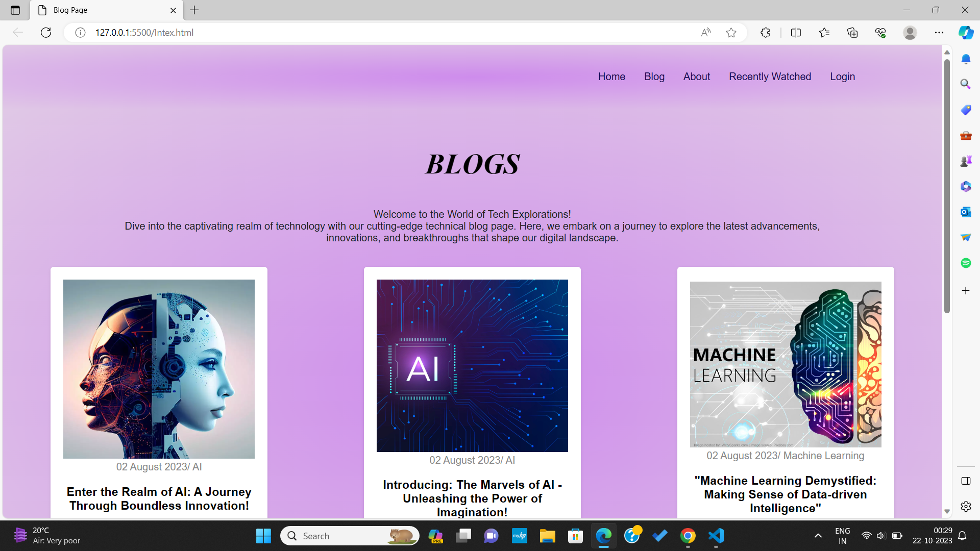Click the sidebar Search magnifier icon
This screenshot has width=980, height=551.
click(x=965, y=84)
